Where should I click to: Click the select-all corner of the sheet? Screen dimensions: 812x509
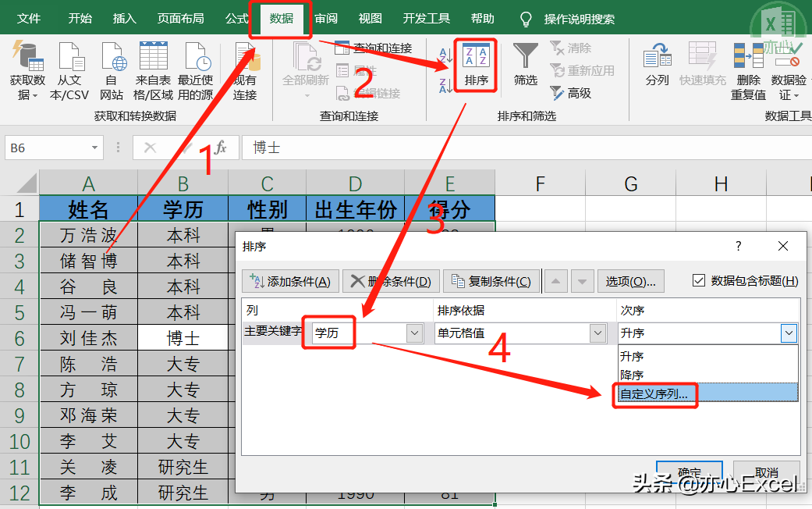pyautogui.click(x=21, y=183)
